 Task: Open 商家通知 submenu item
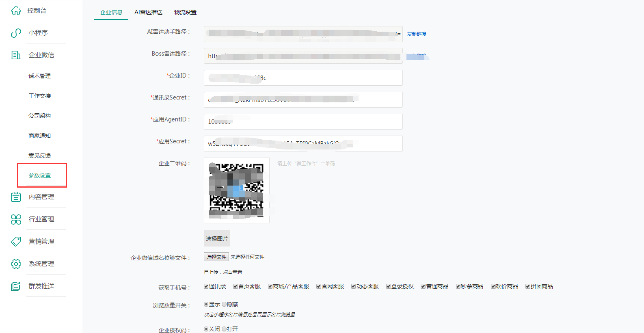pos(40,136)
